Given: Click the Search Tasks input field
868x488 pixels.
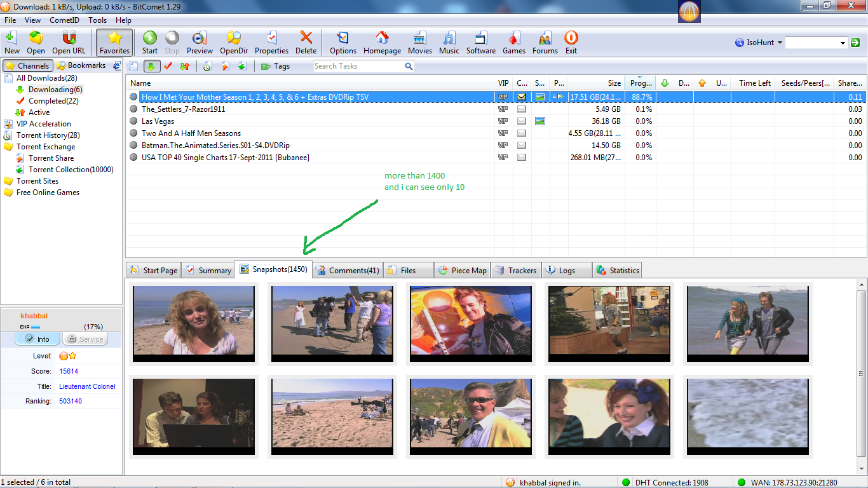Looking at the screenshot, I should coord(358,66).
